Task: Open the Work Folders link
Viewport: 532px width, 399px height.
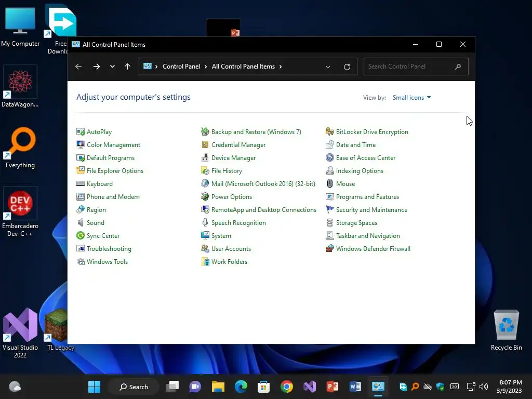Action: click(x=229, y=262)
